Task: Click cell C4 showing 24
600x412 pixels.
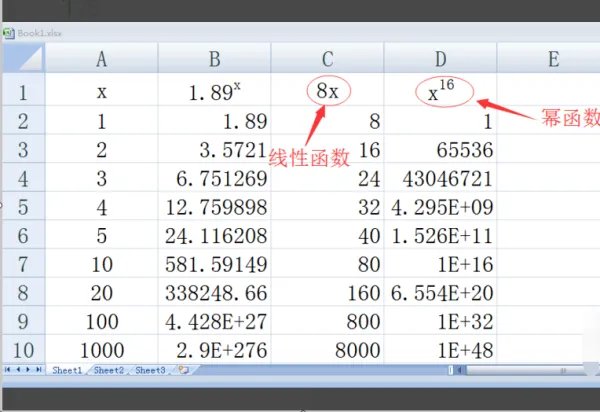Action: pos(327,178)
